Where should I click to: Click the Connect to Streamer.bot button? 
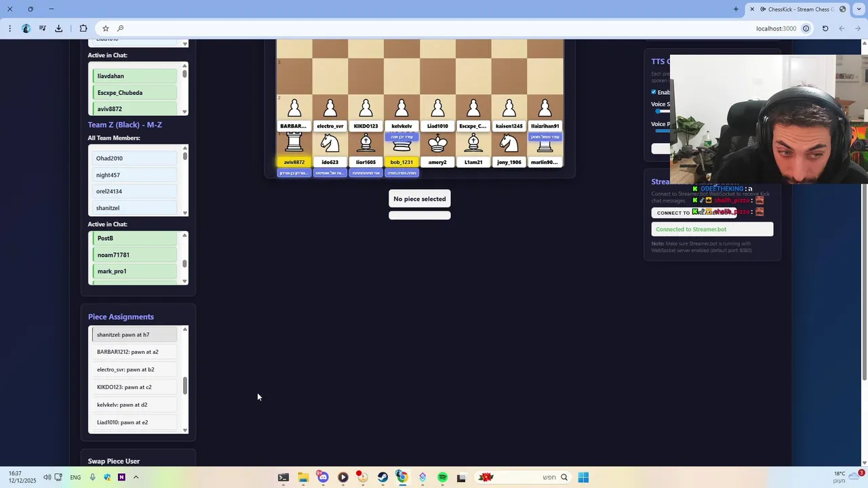(x=694, y=213)
